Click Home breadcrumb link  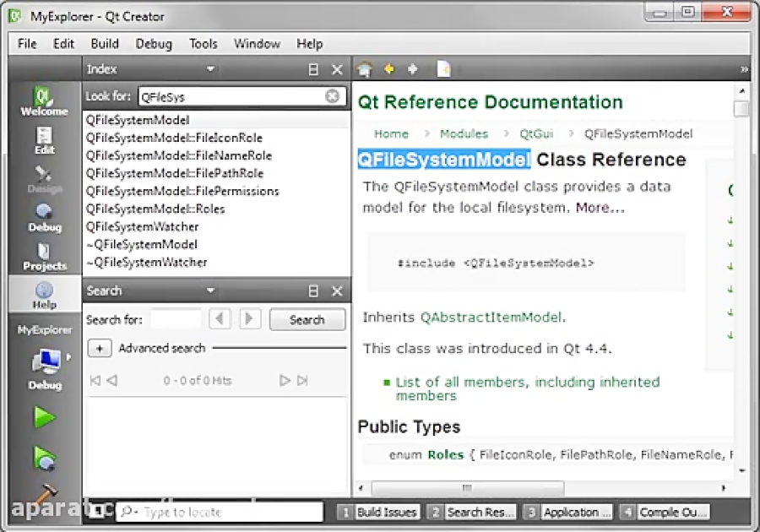391,133
